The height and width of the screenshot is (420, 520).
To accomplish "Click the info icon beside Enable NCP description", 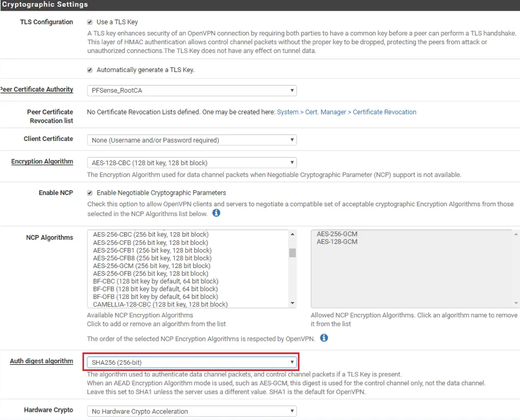I will (x=216, y=213).
